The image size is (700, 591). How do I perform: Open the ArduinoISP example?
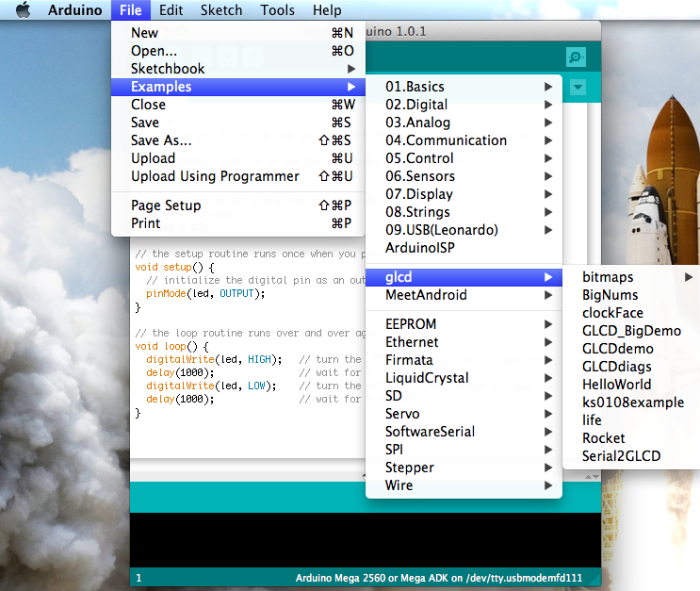pyautogui.click(x=464, y=248)
